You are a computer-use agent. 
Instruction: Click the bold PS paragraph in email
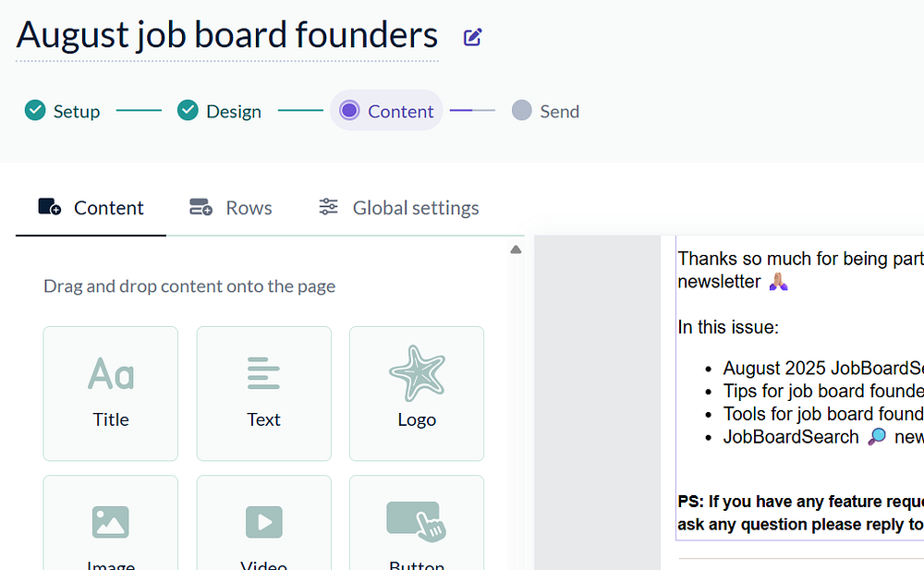[x=800, y=513]
